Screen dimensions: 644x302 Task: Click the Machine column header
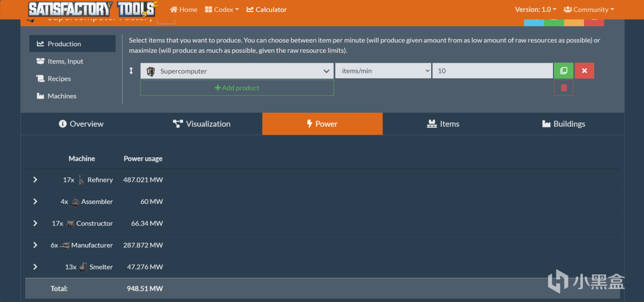(x=82, y=158)
